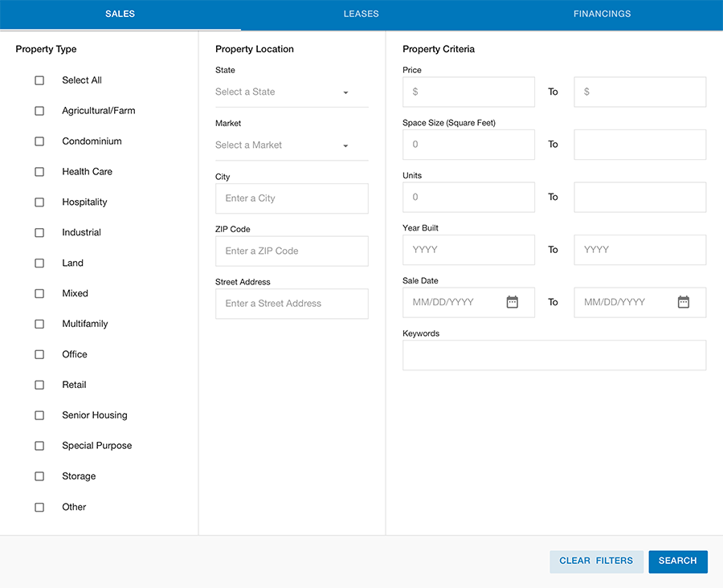Check the Select All property type box
The height and width of the screenshot is (588, 723).
click(39, 80)
